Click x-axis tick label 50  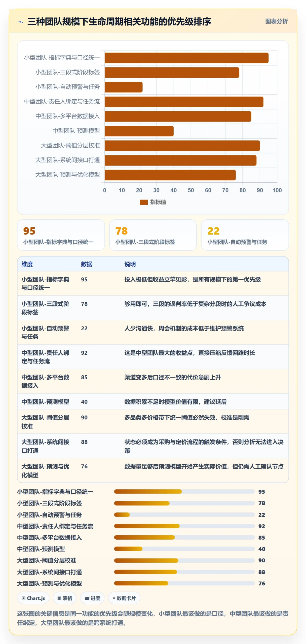click(191, 190)
